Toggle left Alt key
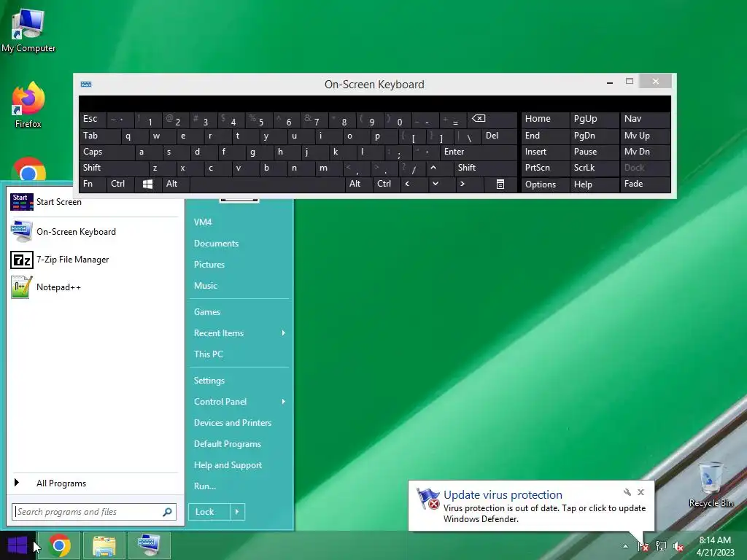 pyautogui.click(x=175, y=184)
